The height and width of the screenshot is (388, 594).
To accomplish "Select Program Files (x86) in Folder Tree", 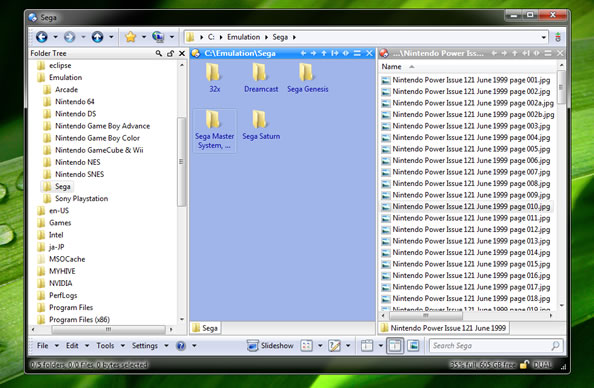I will (79, 320).
